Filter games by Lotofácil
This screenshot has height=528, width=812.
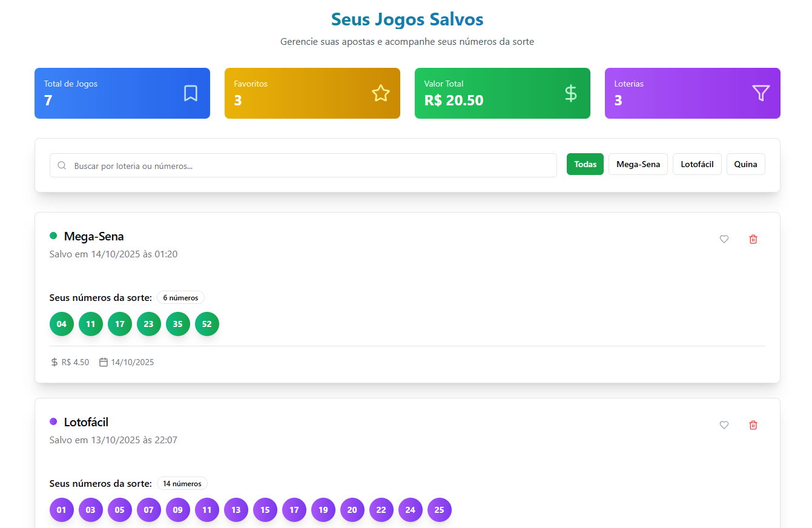[697, 164]
